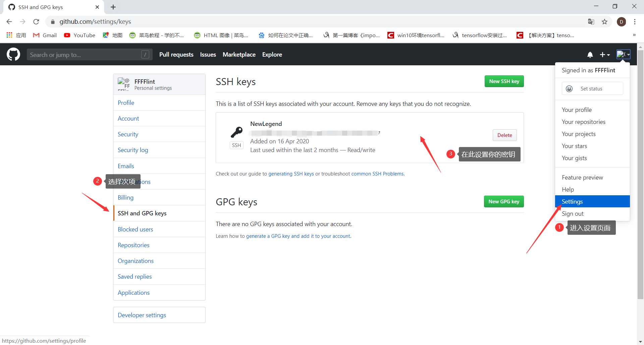
Task: Click the FFFFlint avatar in settings sidebar
Action: click(123, 84)
